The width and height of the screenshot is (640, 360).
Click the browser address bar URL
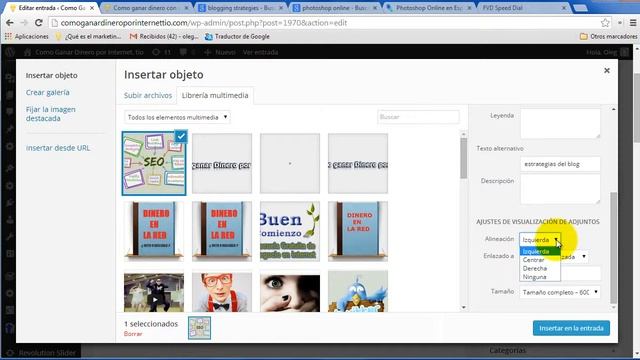[204, 23]
